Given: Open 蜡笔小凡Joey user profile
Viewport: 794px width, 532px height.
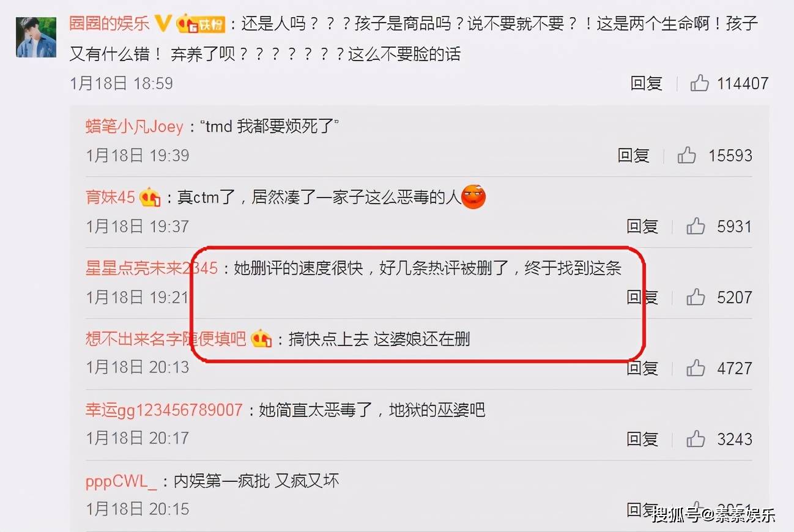Looking at the screenshot, I should pyautogui.click(x=134, y=127).
